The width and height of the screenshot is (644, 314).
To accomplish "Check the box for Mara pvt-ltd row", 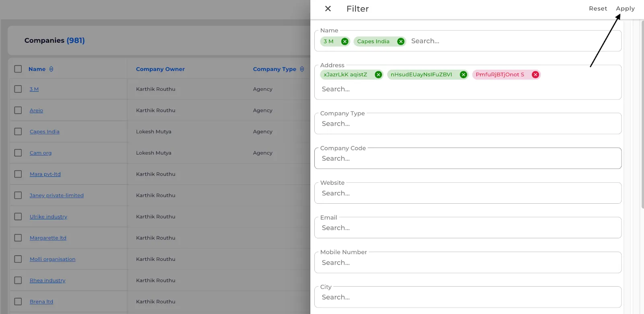I will [x=18, y=174].
